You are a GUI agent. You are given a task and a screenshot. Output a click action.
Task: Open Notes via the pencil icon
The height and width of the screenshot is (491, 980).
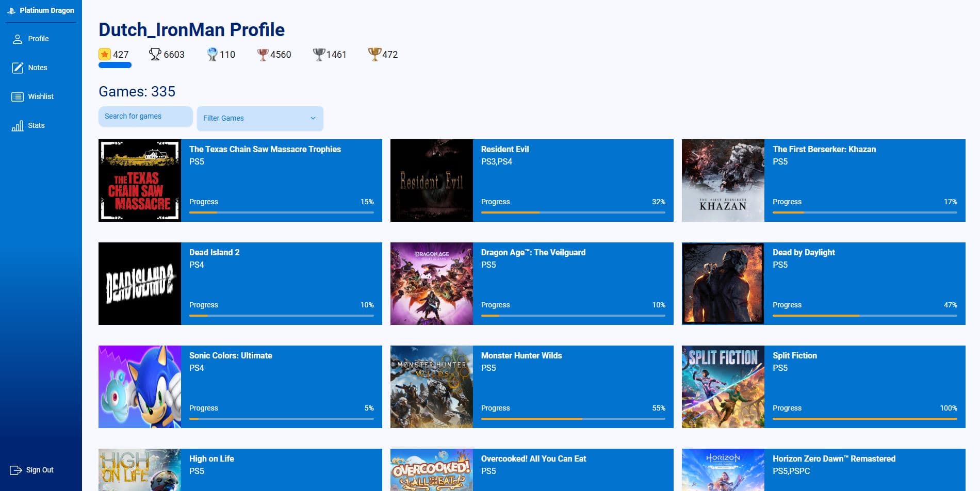[18, 68]
